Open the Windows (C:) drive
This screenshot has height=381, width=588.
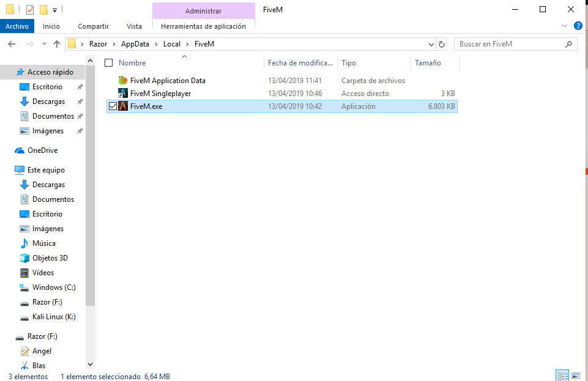pos(54,287)
